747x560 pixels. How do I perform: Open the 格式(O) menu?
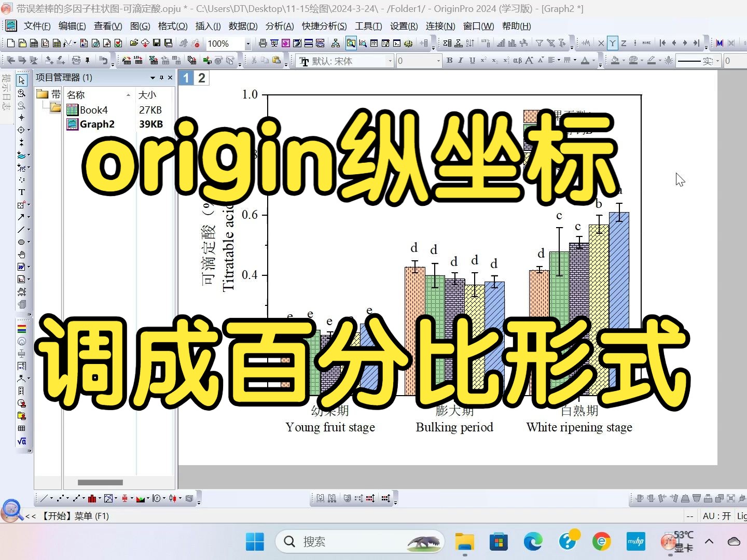click(x=173, y=26)
